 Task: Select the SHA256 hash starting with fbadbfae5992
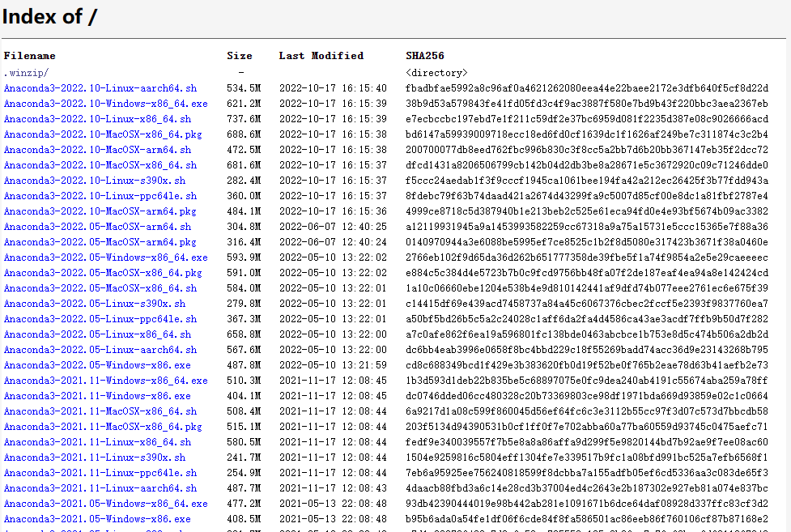point(587,88)
